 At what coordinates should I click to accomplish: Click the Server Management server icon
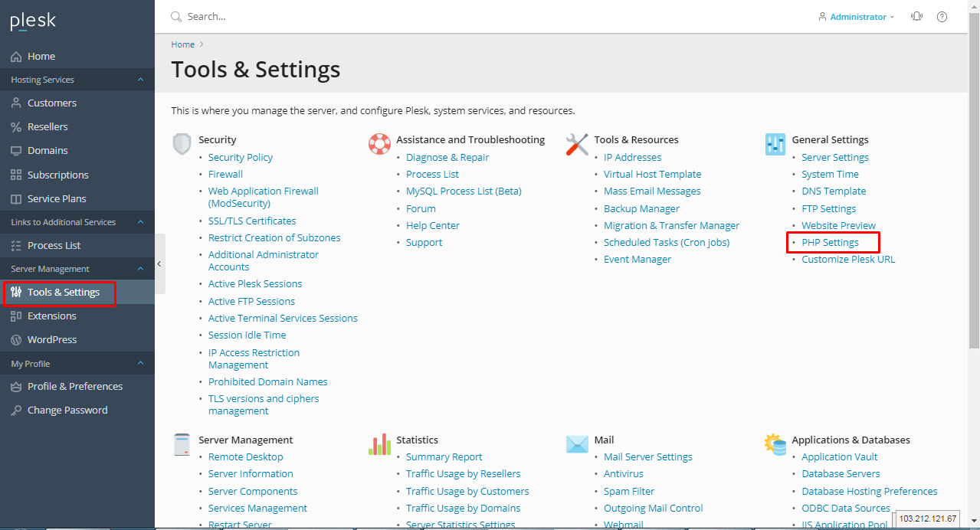pos(182,444)
